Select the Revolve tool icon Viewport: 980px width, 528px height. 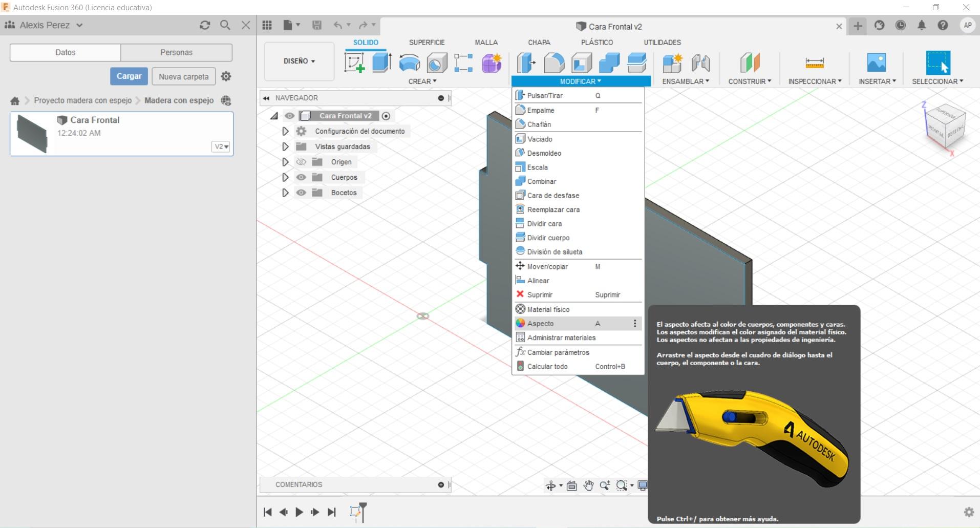tap(410, 63)
